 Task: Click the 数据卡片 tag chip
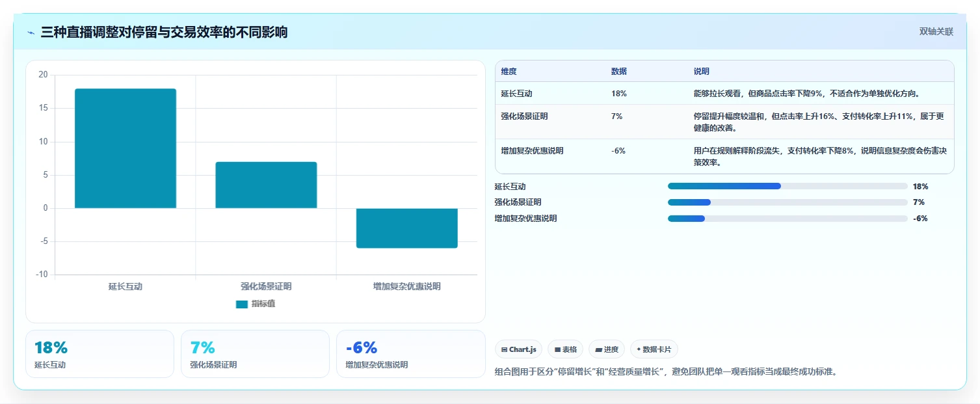point(654,349)
